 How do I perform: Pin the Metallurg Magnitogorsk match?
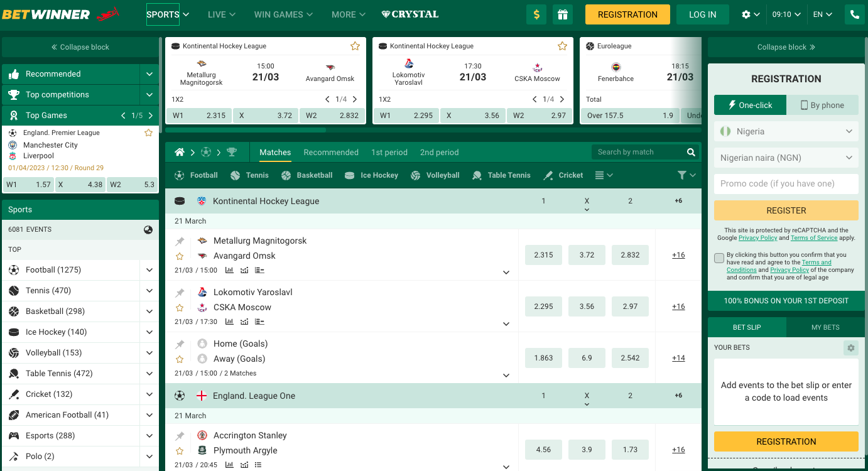coord(180,241)
